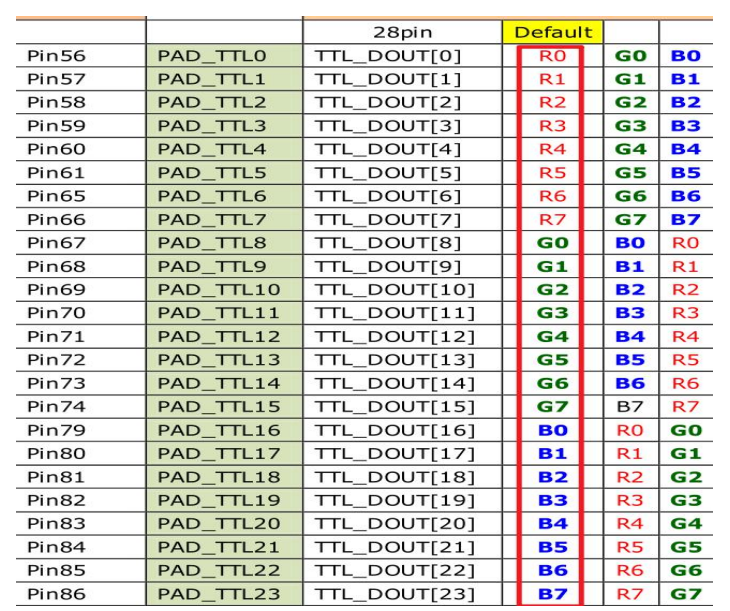730x611 pixels.
Task: Select the Pin60 cell
Action: click(x=81, y=149)
